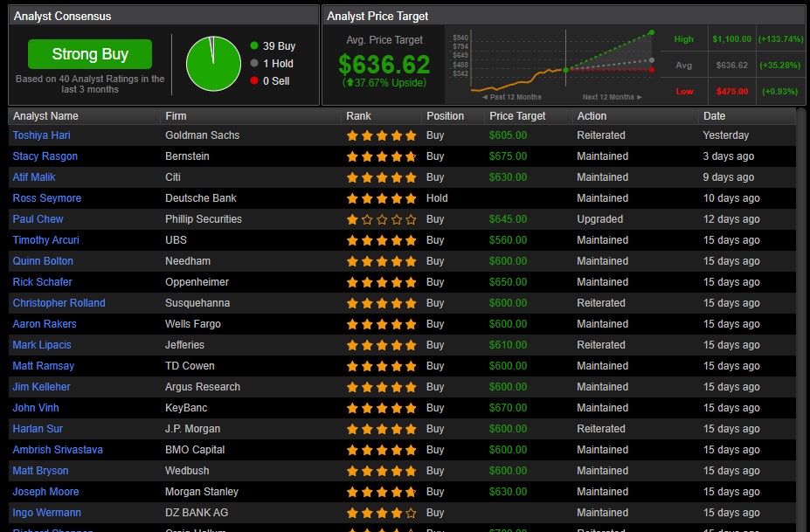
Task: Open the Ambrish Srivastava profile
Action: tap(58, 450)
